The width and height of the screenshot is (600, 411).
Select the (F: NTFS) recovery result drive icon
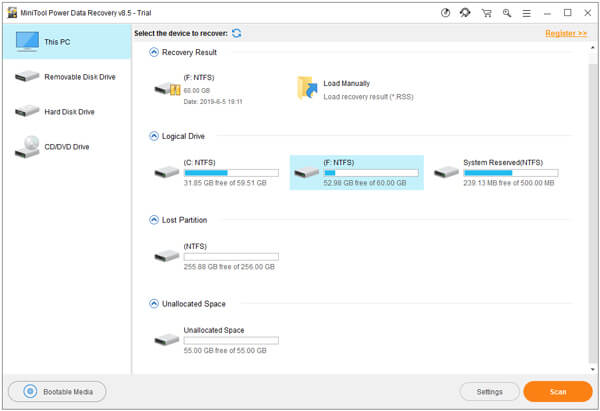167,89
